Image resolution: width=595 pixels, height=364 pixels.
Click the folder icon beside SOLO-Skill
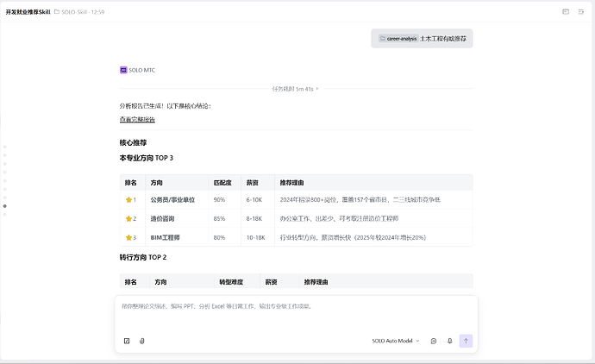(57, 12)
